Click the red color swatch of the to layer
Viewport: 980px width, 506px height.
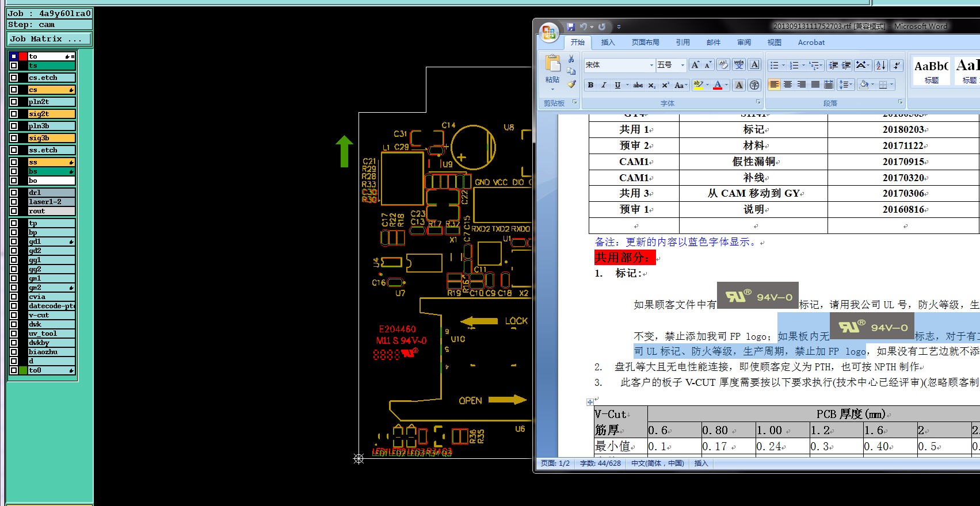23,56
